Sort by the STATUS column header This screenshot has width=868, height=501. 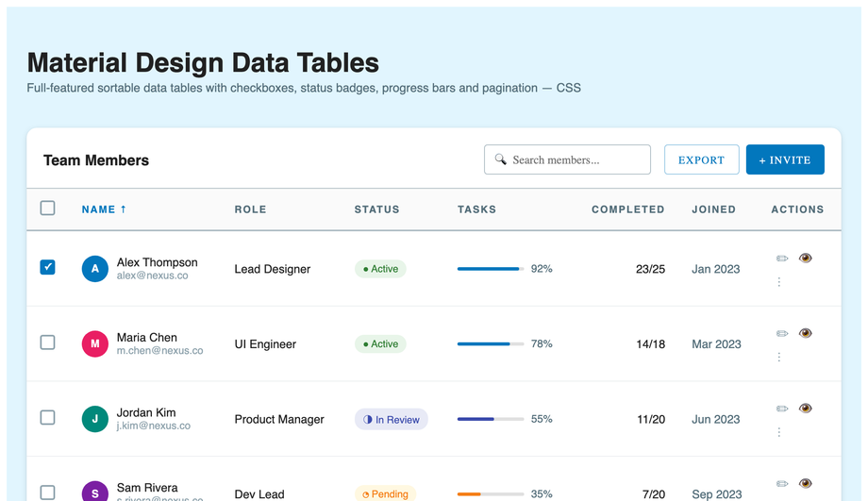pyautogui.click(x=377, y=209)
